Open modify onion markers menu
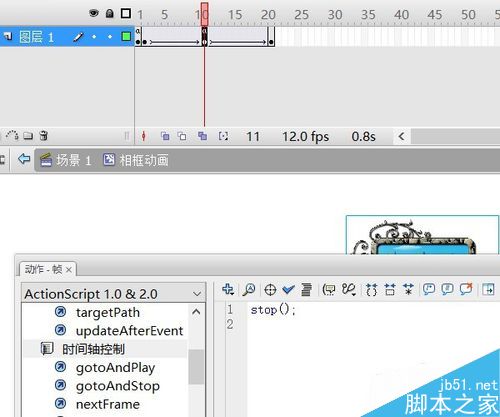The width and height of the screenshot is (500, 417). click(223, 136)
